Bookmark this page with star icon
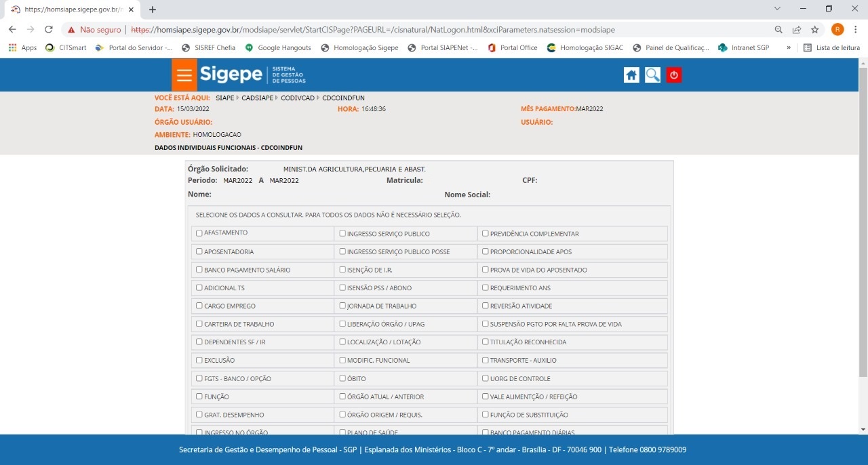Image resolution: width=868 pixels, height=465 pixels. tap(814, 30)
